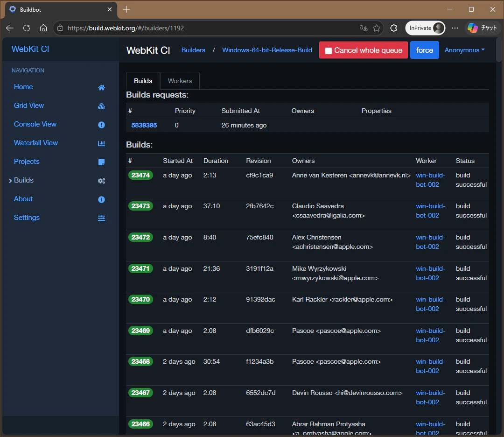504x437 pixels.
Task: Open Projects navigation link
Action: click(27, 162)
